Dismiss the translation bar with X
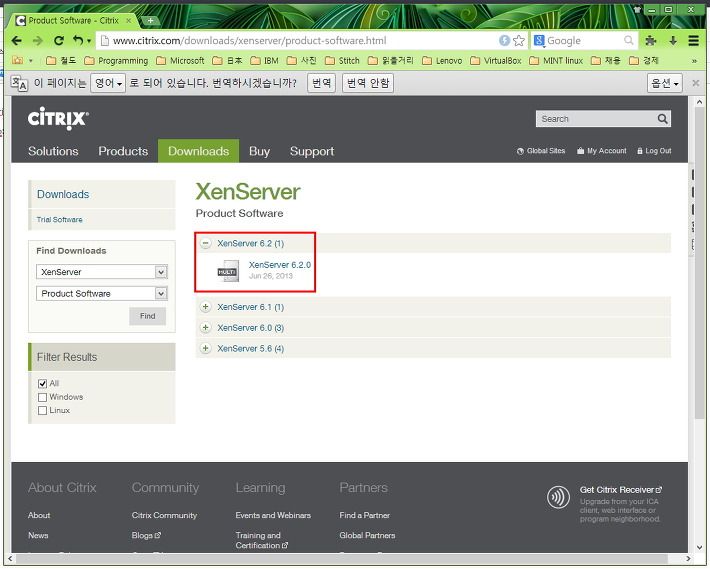The image size is (710, 569). [x=696, y=83]
